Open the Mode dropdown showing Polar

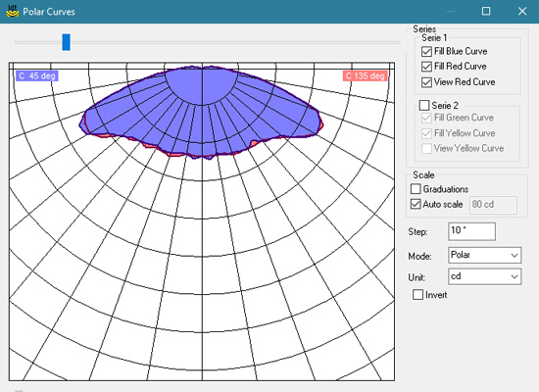(484, 255)
